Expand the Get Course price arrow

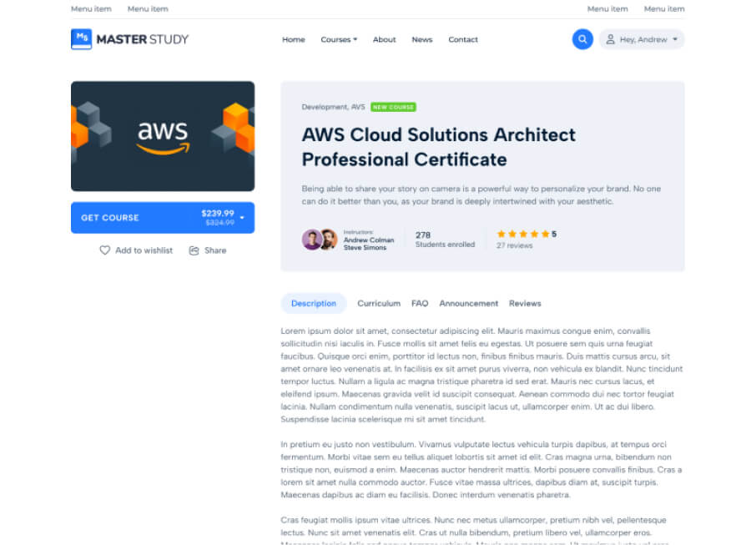(242, 218)
